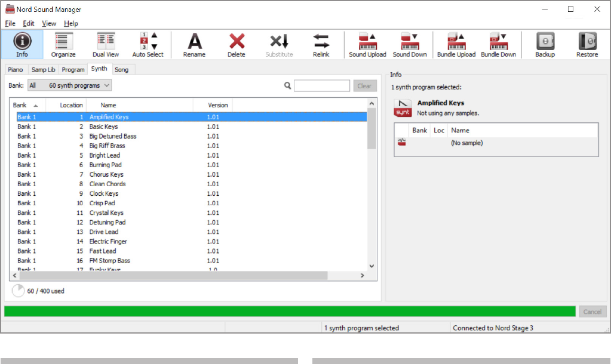Click the green progress bar
Viewport: 611px width, 364px height.
pyautogui.click(x=290, y=311)
